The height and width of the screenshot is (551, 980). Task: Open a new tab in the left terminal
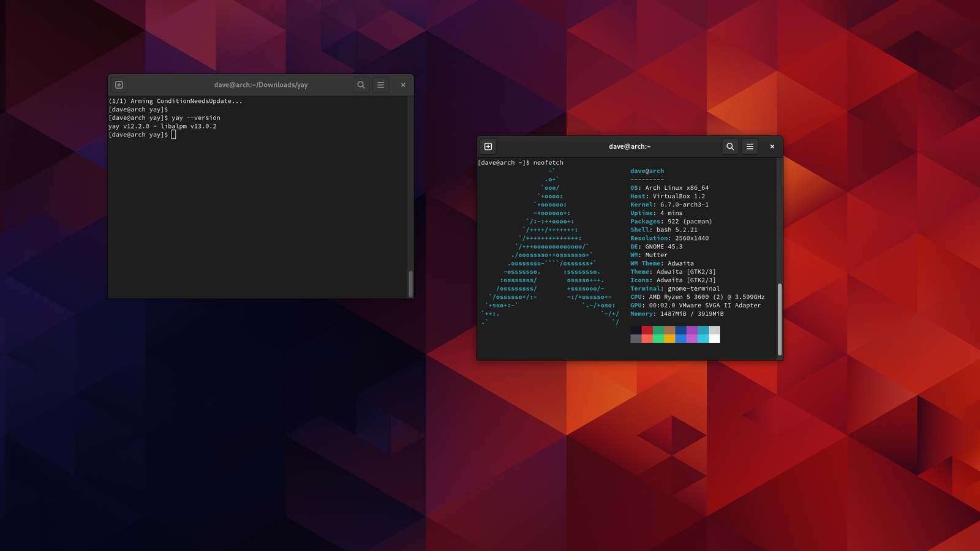pyautogui.click(x=118, y=85)
